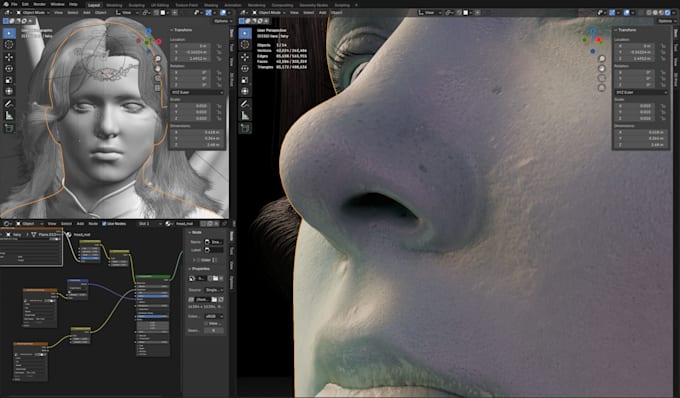Select the Rotate tool in left viewport

(x=9, y=69)
